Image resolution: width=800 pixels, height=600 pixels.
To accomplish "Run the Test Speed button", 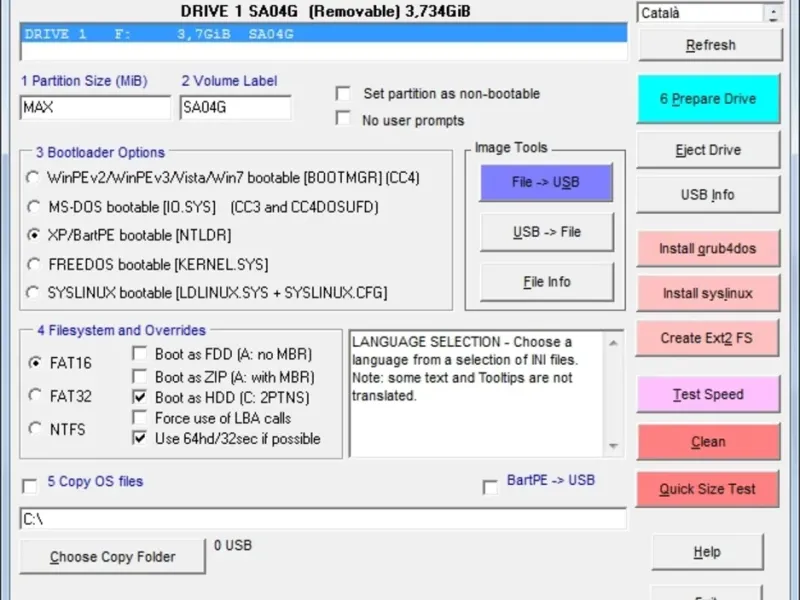I will tap(708, 394).
